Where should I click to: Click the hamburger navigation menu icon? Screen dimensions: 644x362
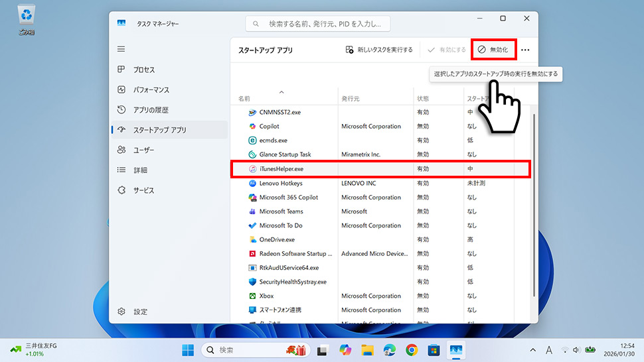click(x=121, y=49)
